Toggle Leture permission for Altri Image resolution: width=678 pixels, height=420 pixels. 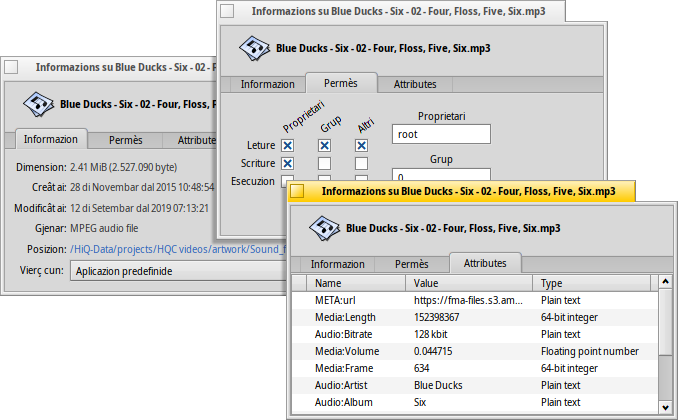[361, 146]
